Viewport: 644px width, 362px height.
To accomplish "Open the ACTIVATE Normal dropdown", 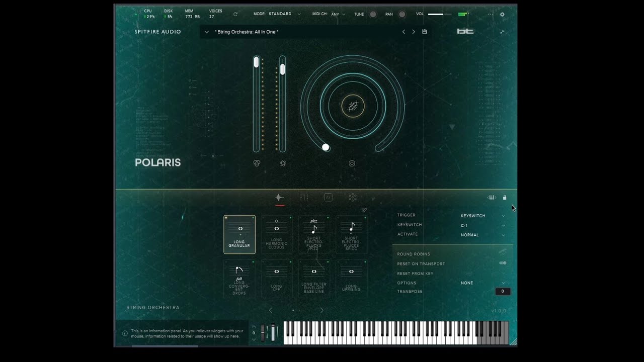I will pos(483,235).
